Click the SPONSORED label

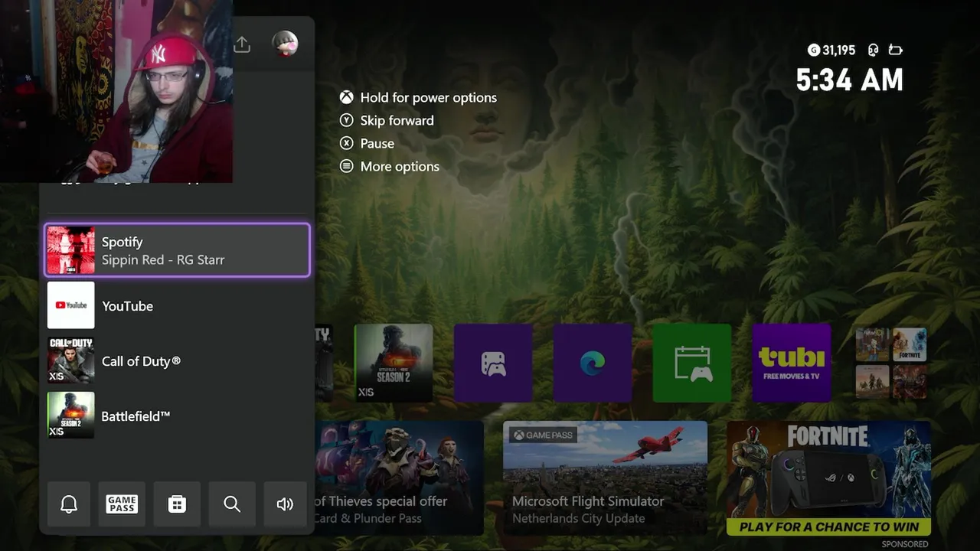(x=905, y=544)
